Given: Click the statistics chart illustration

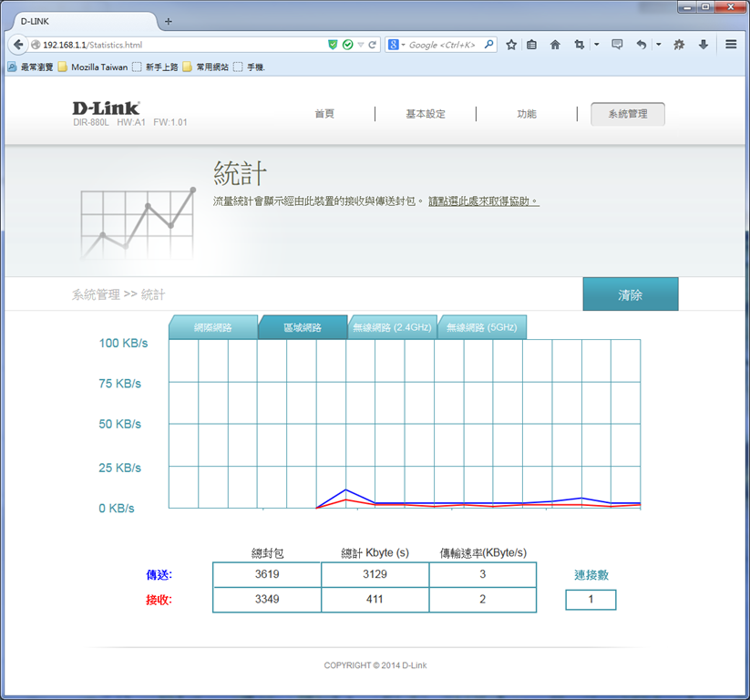Looking at the screenshot, I should tap(138, 223).
